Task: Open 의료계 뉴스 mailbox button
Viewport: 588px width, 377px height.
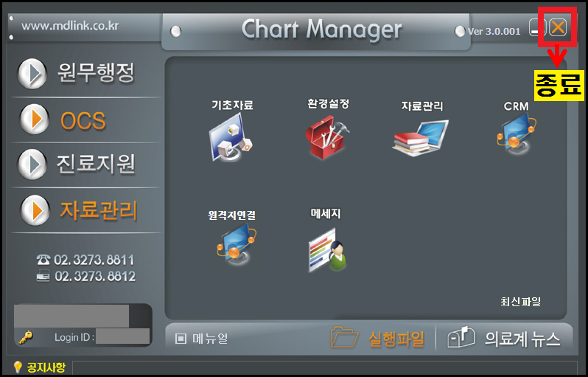Action: [504, 338]
